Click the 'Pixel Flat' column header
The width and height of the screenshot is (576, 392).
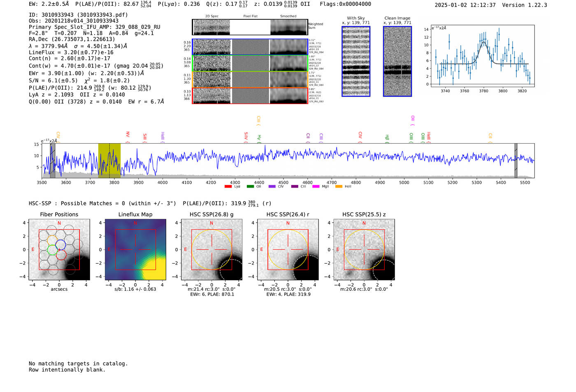tap(250, 16)
